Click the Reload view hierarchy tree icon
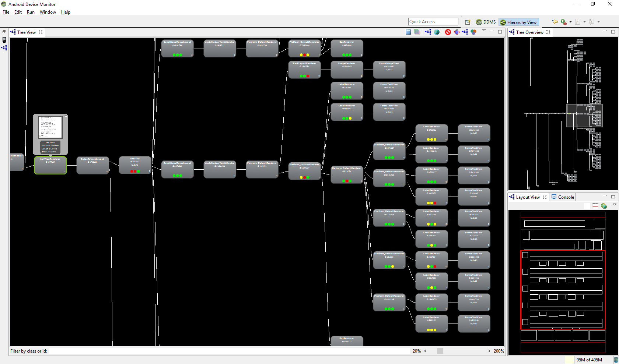 click(x=428, y=32)
